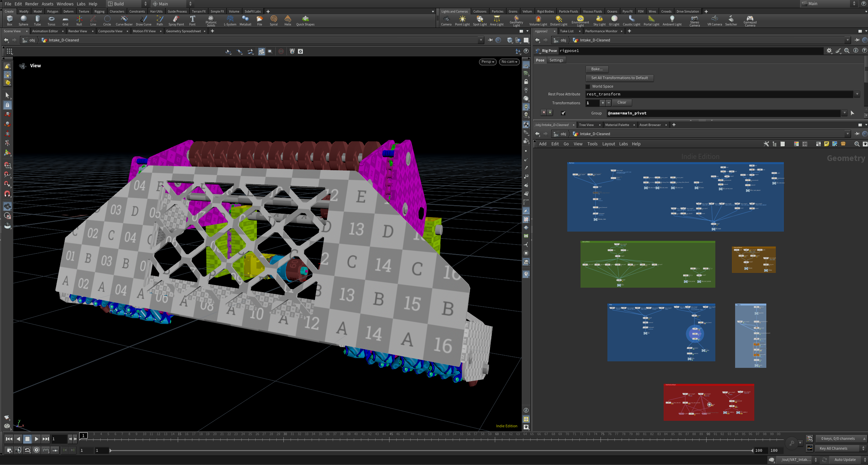Select the Box shelf tool
The image size is (868, 465).
point(10,21)
